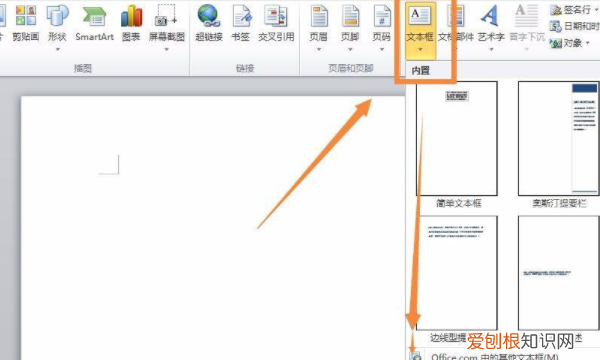Click inside the blank document page
The height and width of the screenshot is (360, 600).
pyautogui.click(x=213, y=228)
